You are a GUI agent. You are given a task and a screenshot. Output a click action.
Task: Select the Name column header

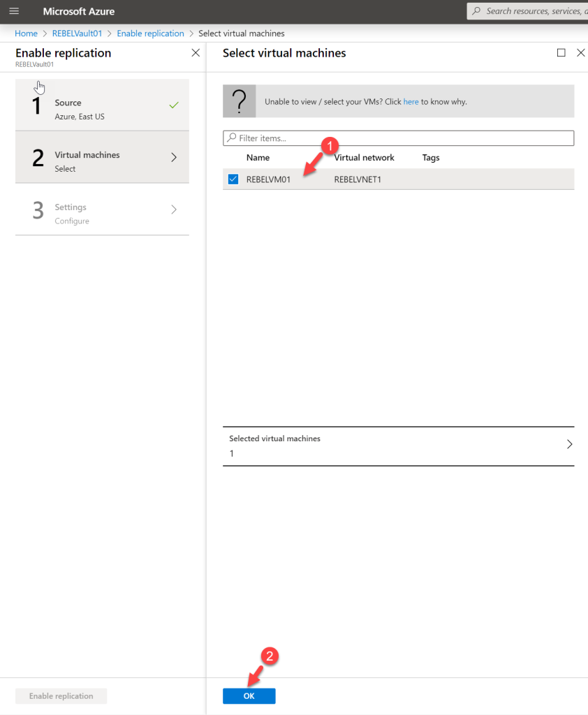click(258, 157)
